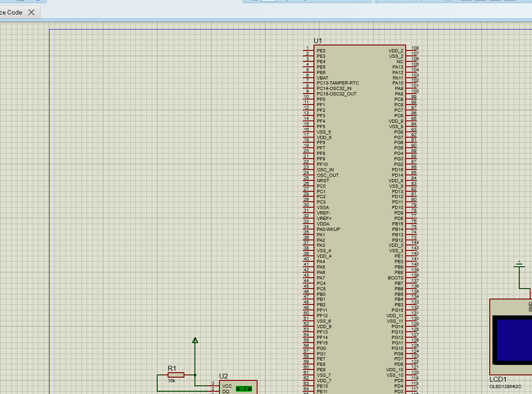The width and height of the screenshot is (532, 394).
Task: Click the GND pin label on LCD1
Action: pyautogui.click(x=530, y=307)
